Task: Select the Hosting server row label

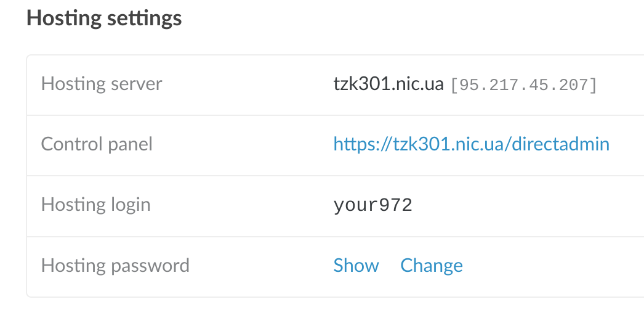Action: tap(102, 84)
